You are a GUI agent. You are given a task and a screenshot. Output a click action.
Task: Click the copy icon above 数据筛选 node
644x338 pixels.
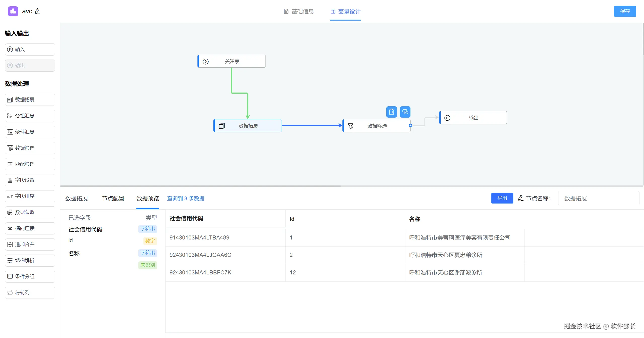[x=405, y=112]
